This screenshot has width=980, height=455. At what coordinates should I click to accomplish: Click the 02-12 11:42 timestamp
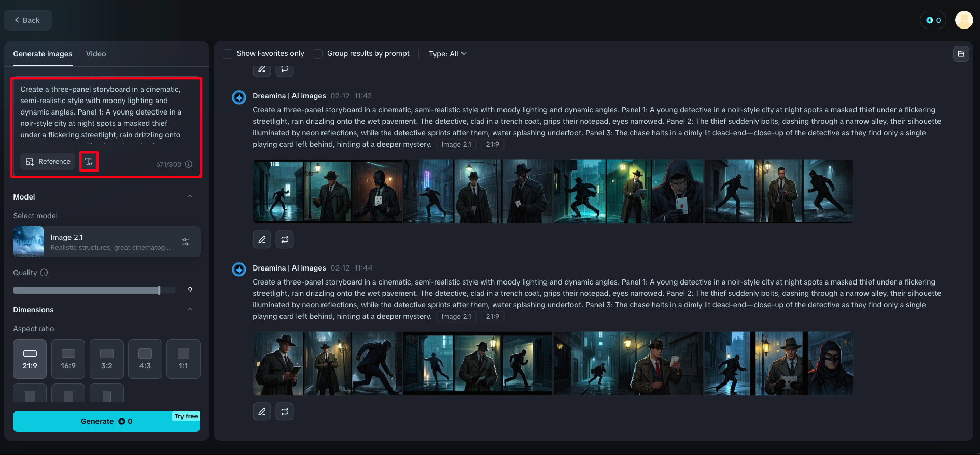pyautogui.click(x=351, y=96)
